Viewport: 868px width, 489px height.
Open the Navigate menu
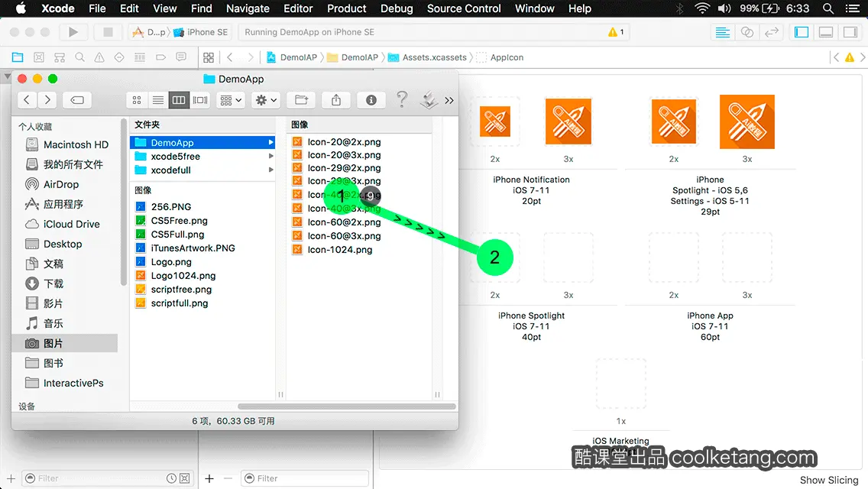[248, 8]
